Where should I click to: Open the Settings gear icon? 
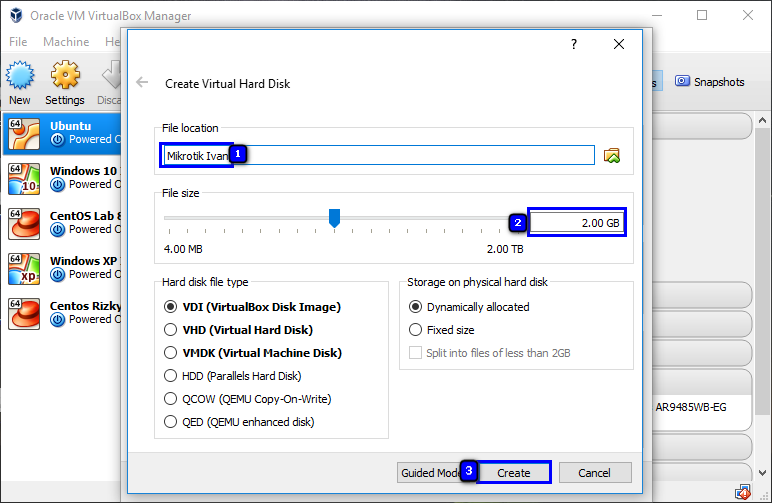(65, 77)
